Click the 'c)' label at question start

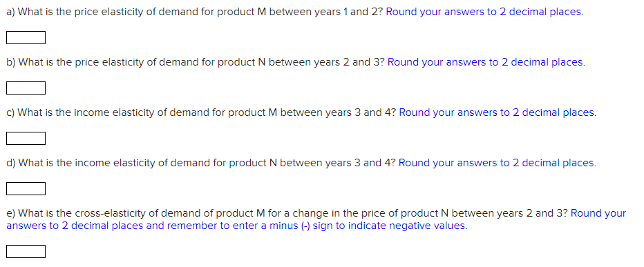click(x=11, y=112)
